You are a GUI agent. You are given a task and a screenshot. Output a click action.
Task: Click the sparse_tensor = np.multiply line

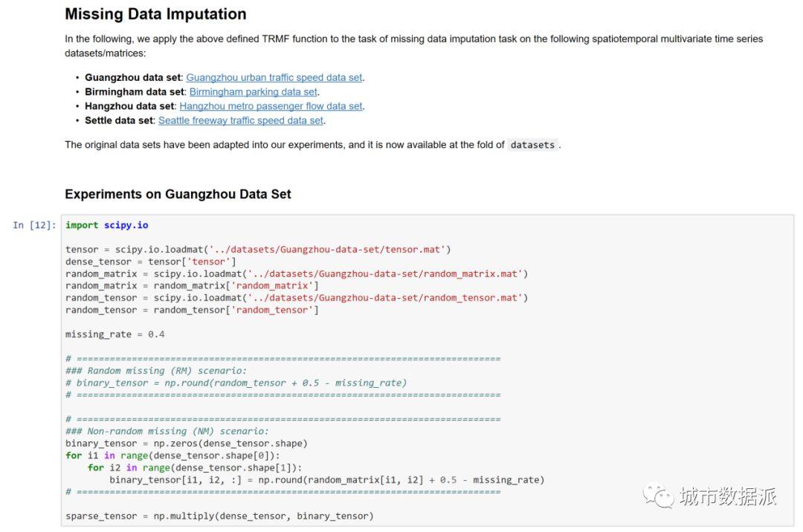coord(219,516)
